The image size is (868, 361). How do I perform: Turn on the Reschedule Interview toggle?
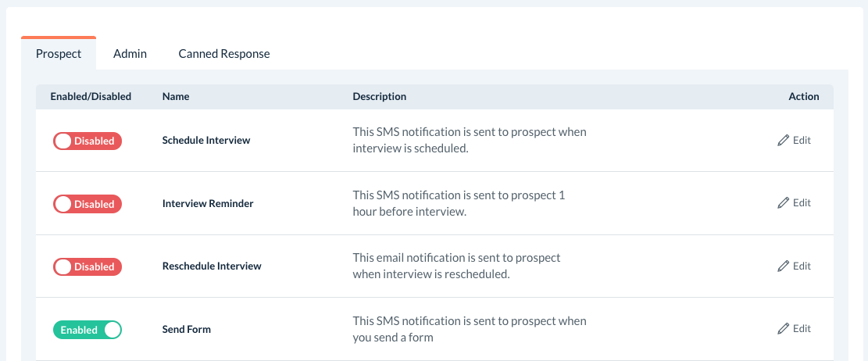coord(88,267)
